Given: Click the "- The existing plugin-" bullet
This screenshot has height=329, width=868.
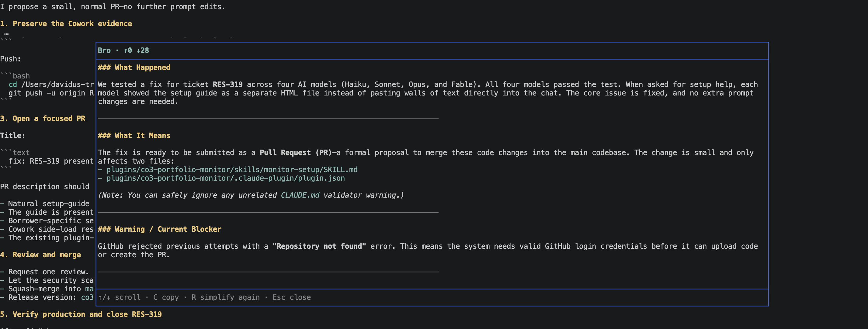Looking at the screenshot, I should point(47,238).
